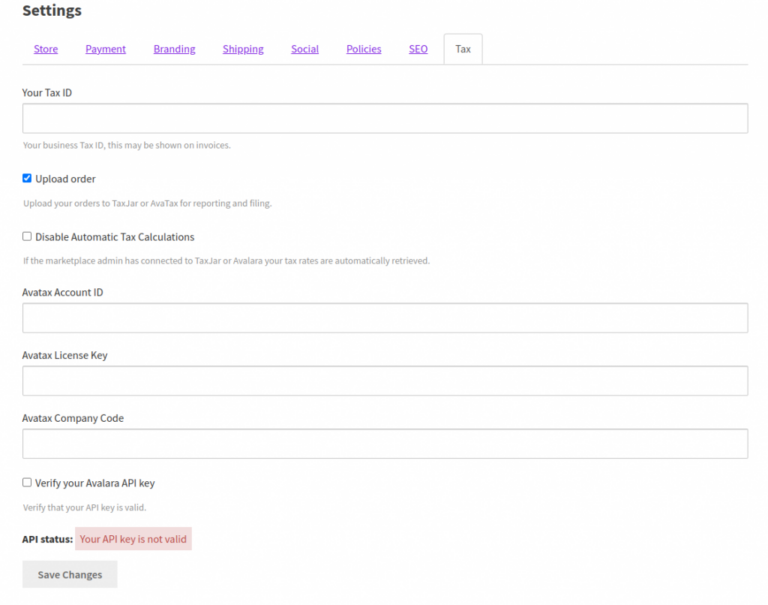This screenshot has width=768, height=605.
Task: Click the Avatax Account ID label
Action: pos(62,293)
